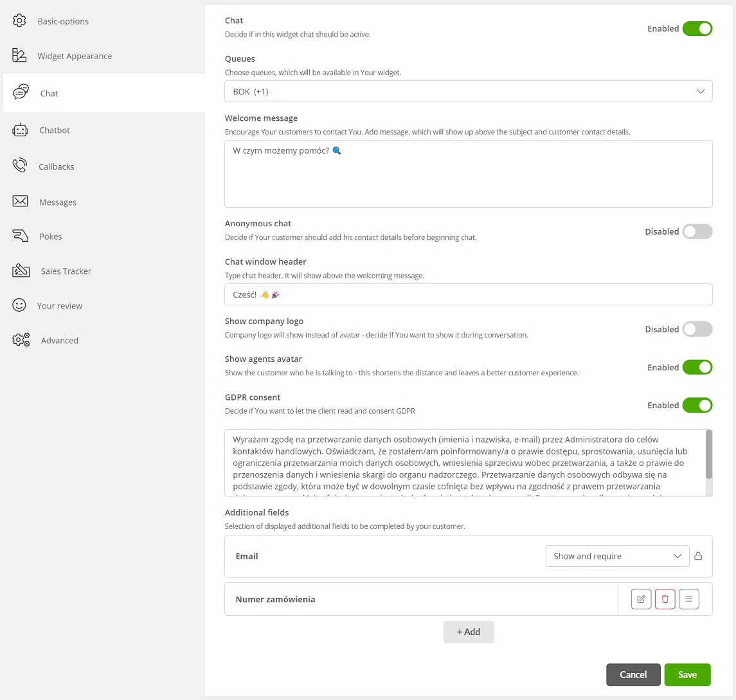Click the Chat speech bubbles icon

coord(21,92)
